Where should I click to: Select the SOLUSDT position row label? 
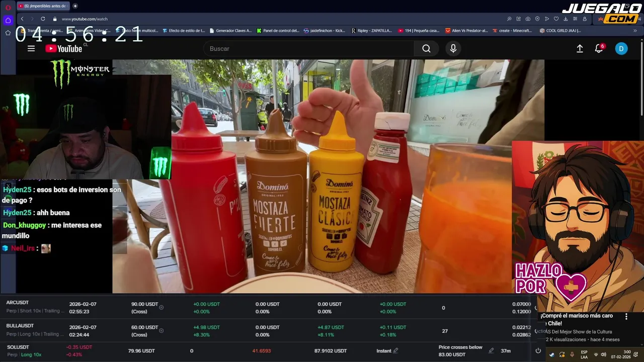[18, 347]
